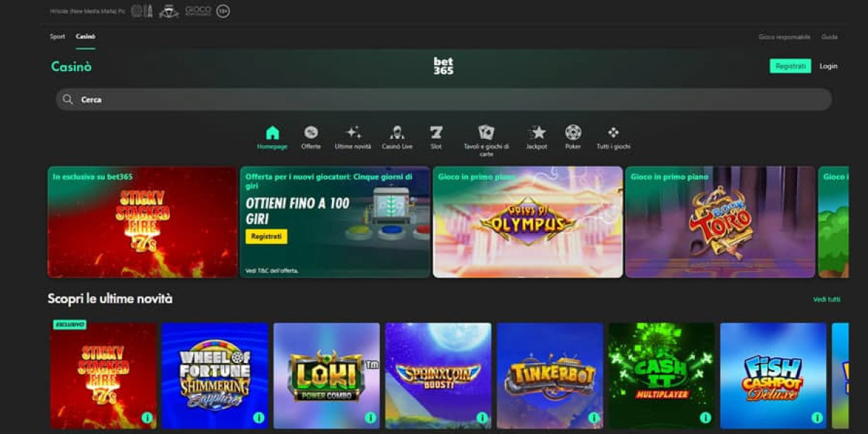Select the Jackpot star icon

(537, 133)
